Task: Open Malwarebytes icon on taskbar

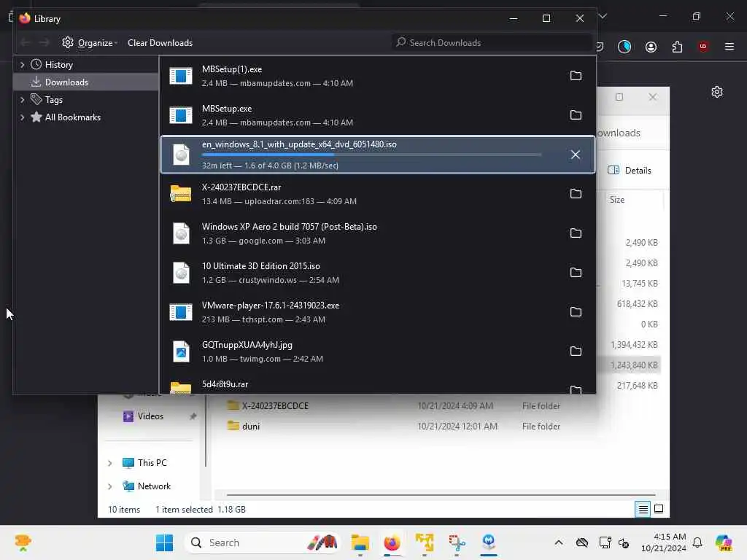Action: tap(489, 542)
